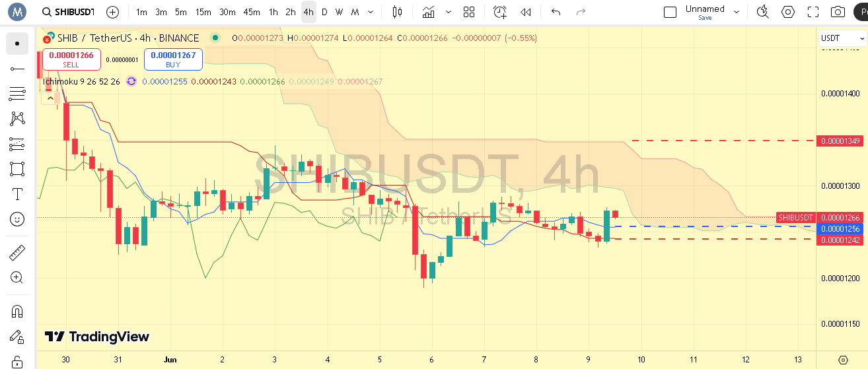
Task: Create alert with clock icon
Action: 500,12
